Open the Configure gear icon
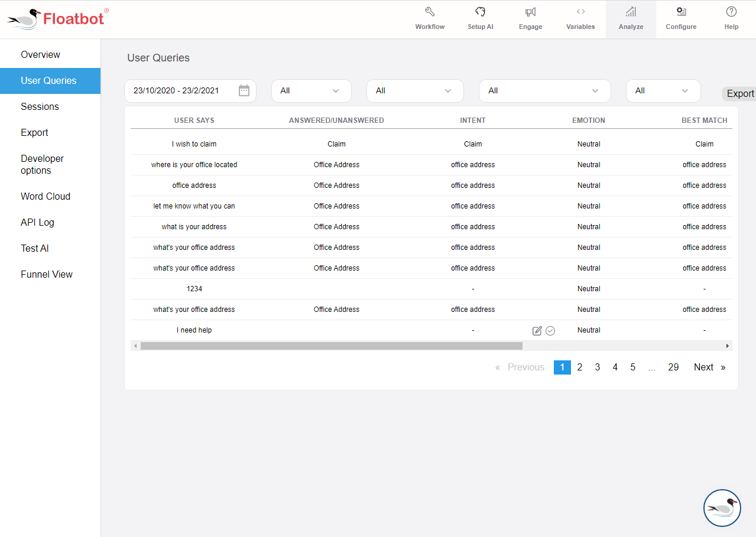This screenshot has width=756, height=537. pyautogui.click(x=681, y=12)
